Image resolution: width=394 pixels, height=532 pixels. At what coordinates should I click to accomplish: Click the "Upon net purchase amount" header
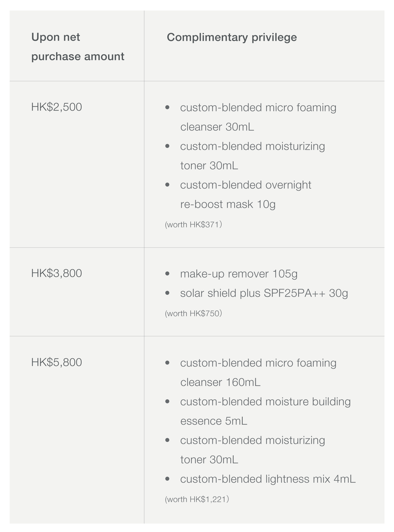coord(77,47)
